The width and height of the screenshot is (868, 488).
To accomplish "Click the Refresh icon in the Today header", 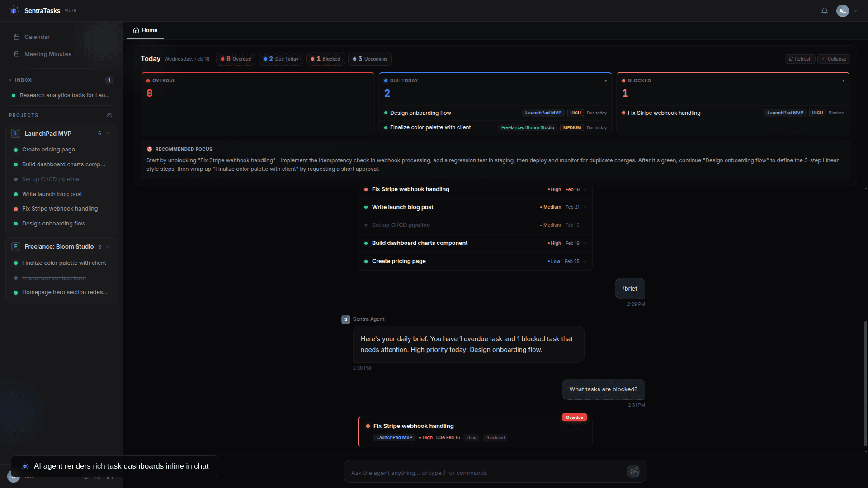I will pyautogui.click(x=792, y=59).
